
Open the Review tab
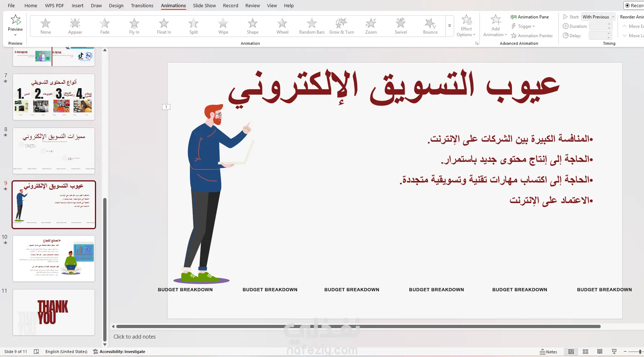(253, 5)
